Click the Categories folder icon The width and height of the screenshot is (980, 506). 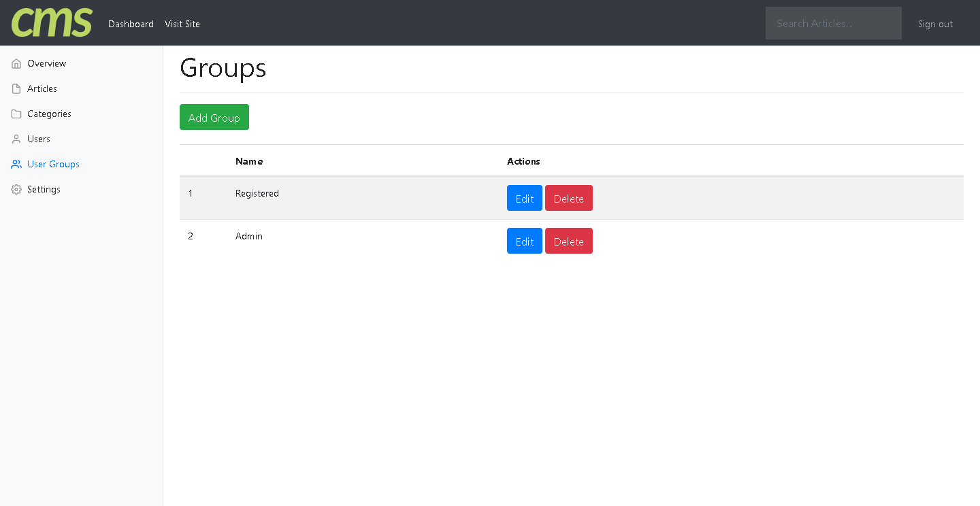pyautogui.click(x=16, y=114)
